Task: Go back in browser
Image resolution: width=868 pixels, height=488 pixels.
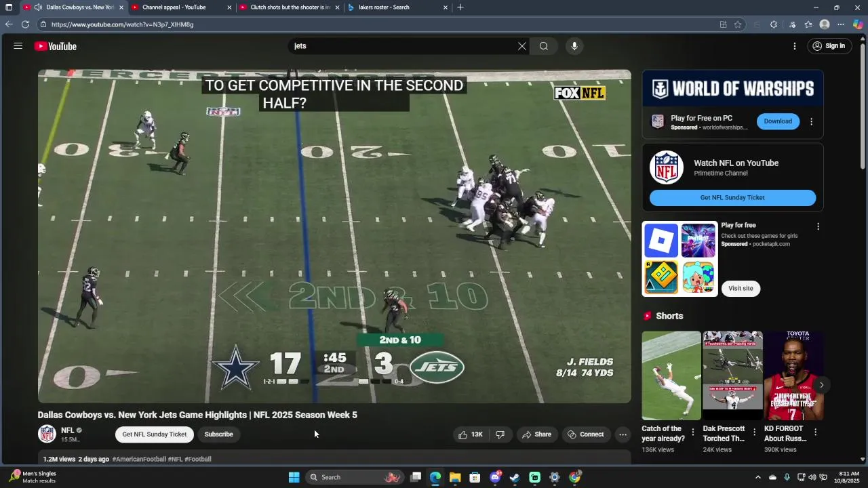Action: [x=9, y=24]
